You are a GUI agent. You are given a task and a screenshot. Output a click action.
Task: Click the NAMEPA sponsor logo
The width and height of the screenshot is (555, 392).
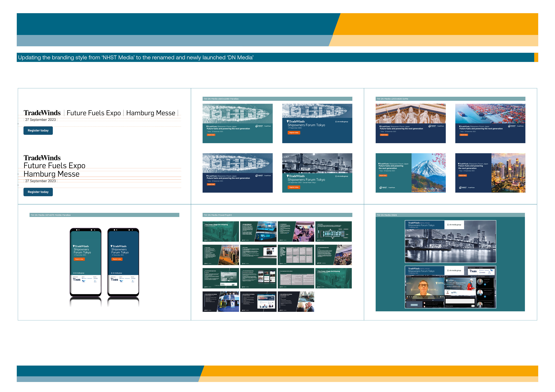(x=482, y=273)
